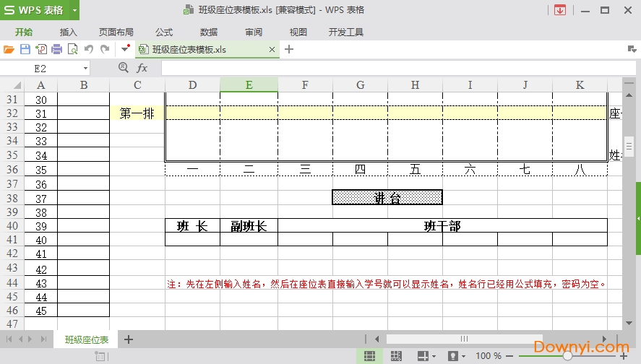
Task: Expand the Name Box dropdown for E2
Action: click(85, 68)
